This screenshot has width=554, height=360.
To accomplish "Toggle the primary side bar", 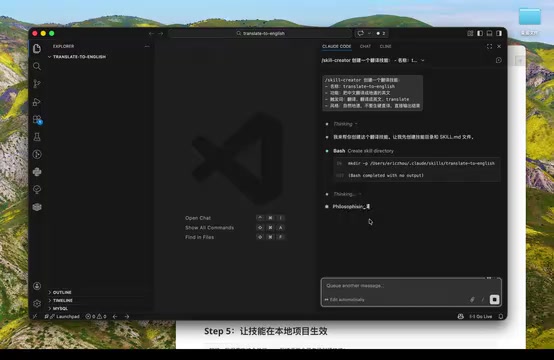I will pos(480,34).
